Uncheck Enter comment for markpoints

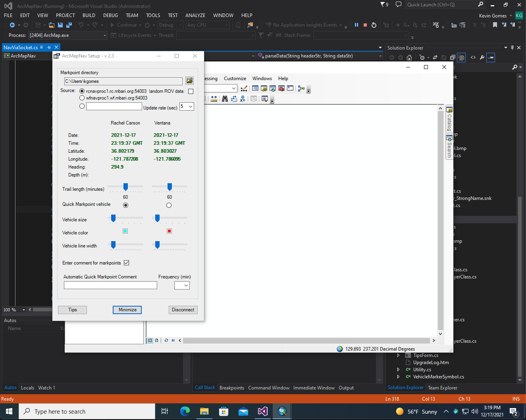[126, 263]
